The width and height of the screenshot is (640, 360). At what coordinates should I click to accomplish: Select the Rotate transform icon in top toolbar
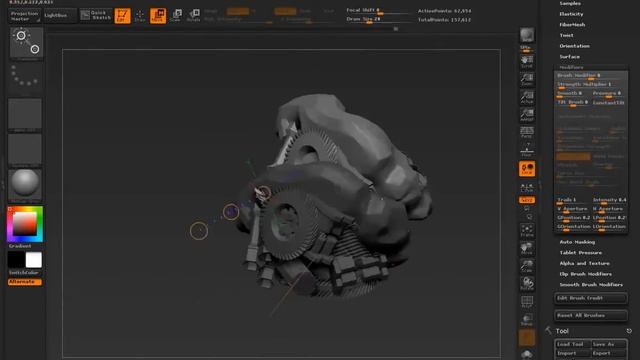(193, 16)
